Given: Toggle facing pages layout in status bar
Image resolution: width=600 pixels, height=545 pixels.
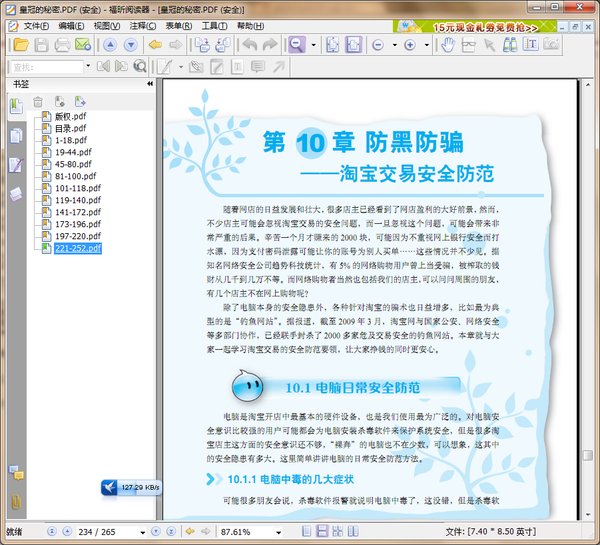Looking at the screenshot, I should pyautogui.click(x=353, y=531).
